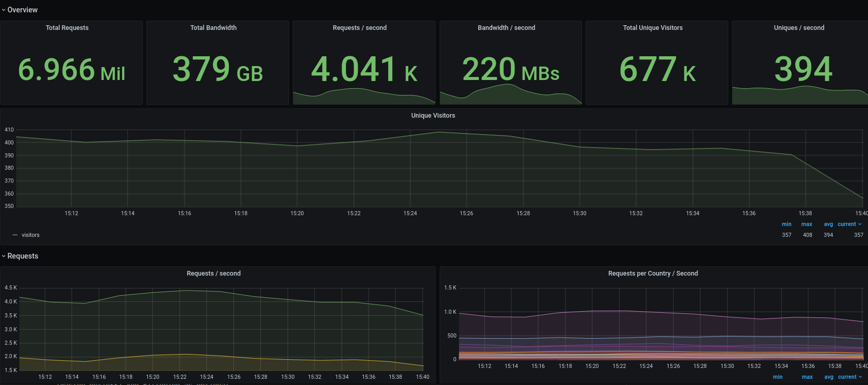
Task: Open the Requests / second graph title menu
Action: click(213, 274)
